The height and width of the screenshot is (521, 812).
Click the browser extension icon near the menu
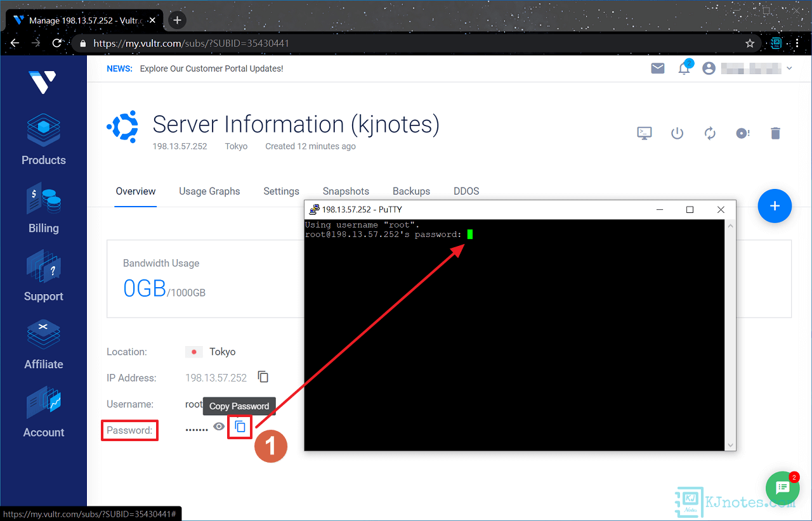pyautogui.click(x=776, y=43)
